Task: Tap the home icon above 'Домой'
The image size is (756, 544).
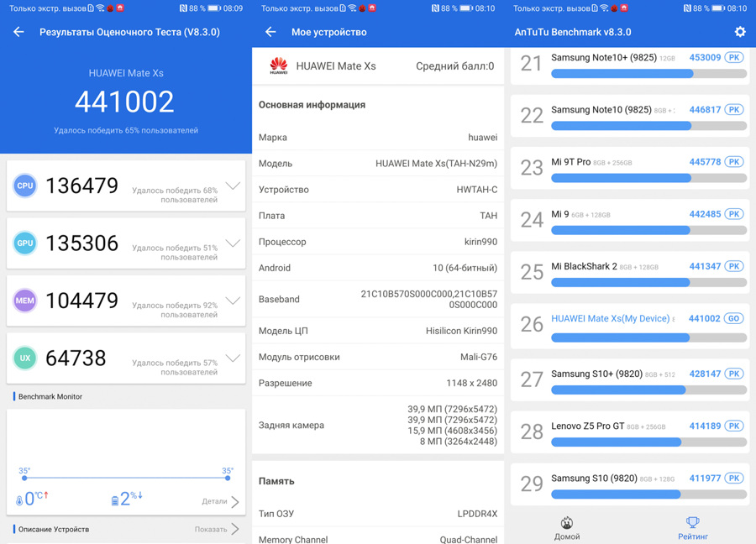Action: tap(566, 522)
